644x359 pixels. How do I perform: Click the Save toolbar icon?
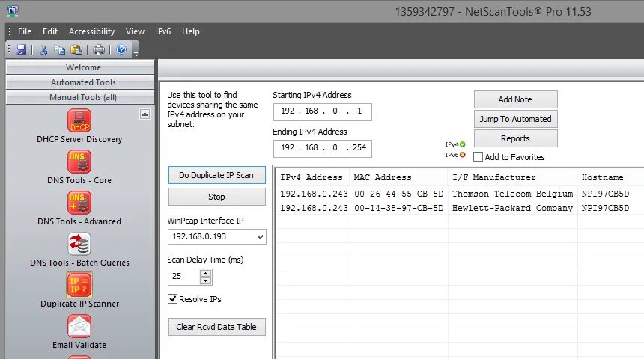(22, 50)
